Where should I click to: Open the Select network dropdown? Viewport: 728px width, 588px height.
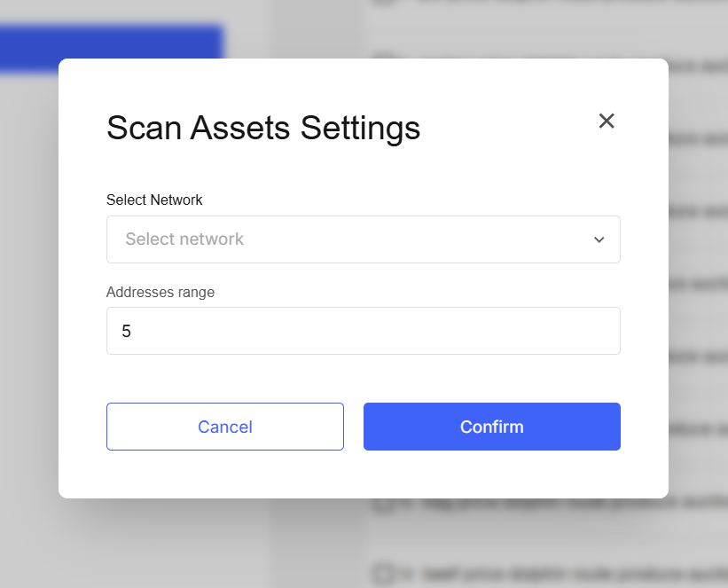click(x=364, y=239)
